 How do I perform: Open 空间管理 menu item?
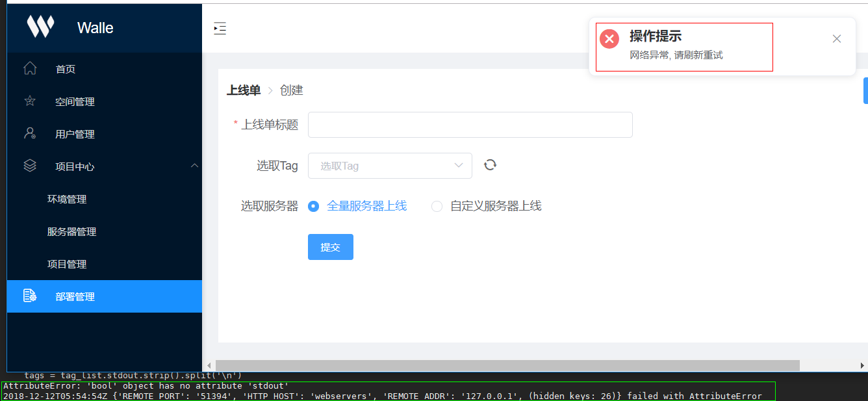(105, 101)
